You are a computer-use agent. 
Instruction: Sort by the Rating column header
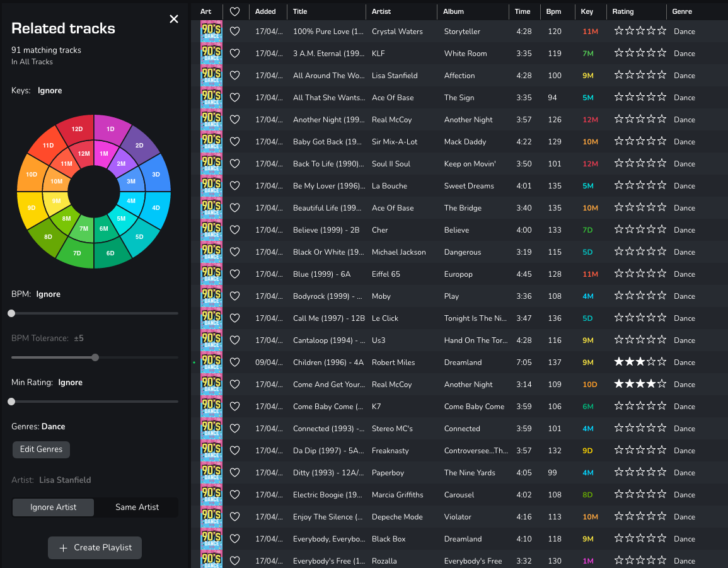[623, 11]
